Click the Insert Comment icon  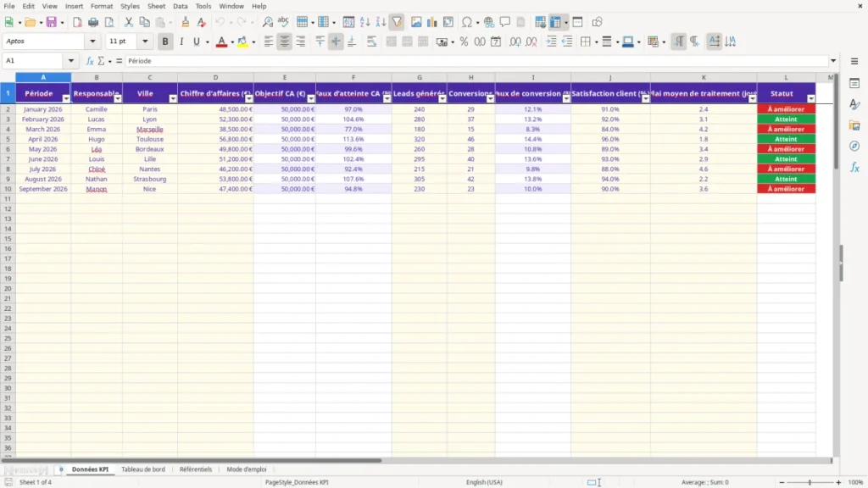(505, 22)
